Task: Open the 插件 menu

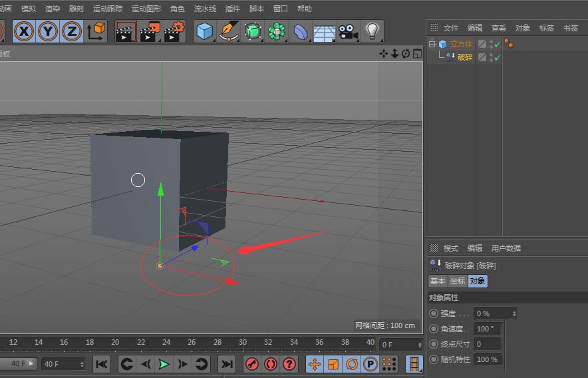Action: point(233,8)
